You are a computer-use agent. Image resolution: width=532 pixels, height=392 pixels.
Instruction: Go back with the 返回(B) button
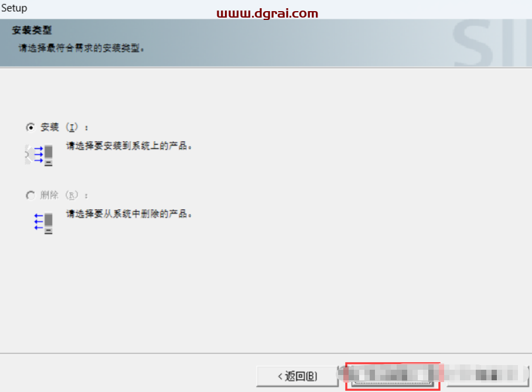(x=297, y=376)
